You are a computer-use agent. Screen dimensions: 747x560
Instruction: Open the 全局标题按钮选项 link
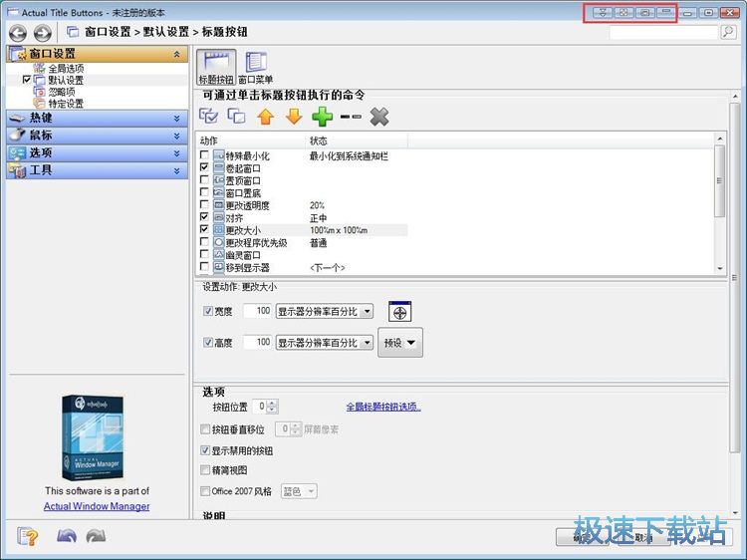click(x=383, y=407)
